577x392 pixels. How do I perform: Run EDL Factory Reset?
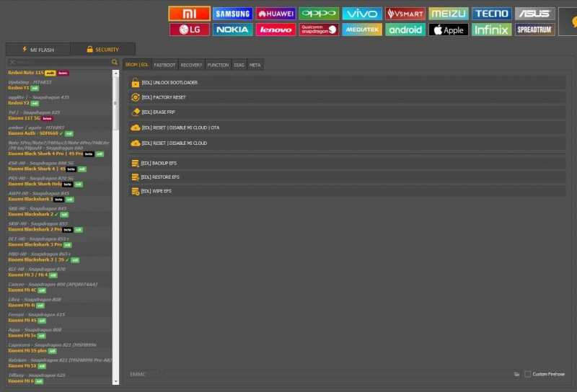[348, 97]
